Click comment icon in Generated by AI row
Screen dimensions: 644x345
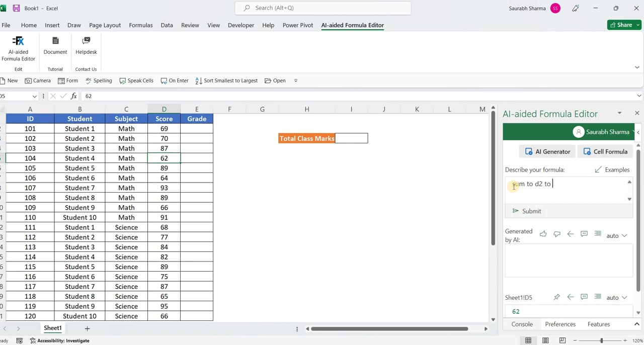(x=584, y=234)
